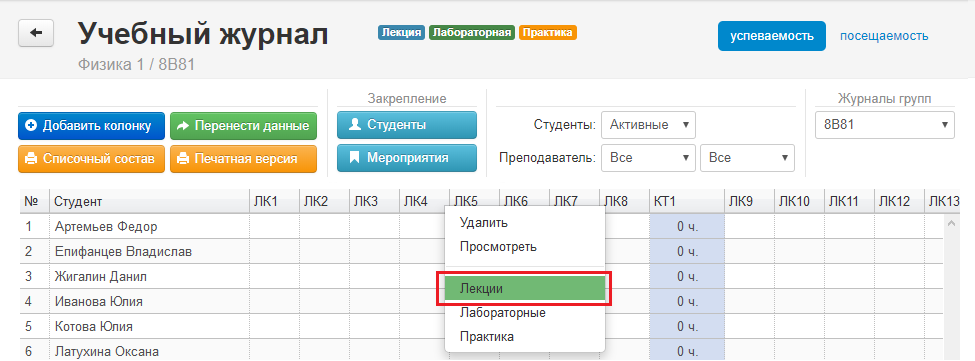975x361 pixels.
Task: Click the Добавить колонку button
Action: coord(91,126)
